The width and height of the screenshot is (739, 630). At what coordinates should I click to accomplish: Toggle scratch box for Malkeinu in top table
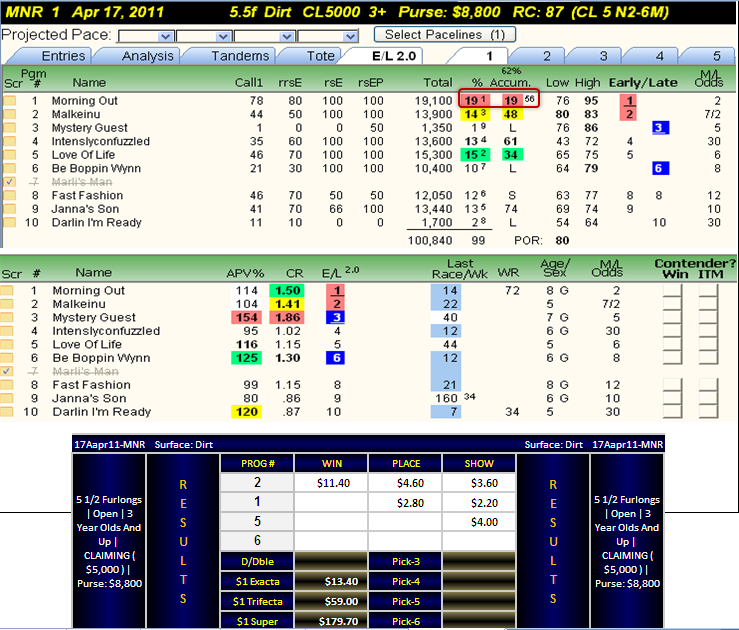10,114
